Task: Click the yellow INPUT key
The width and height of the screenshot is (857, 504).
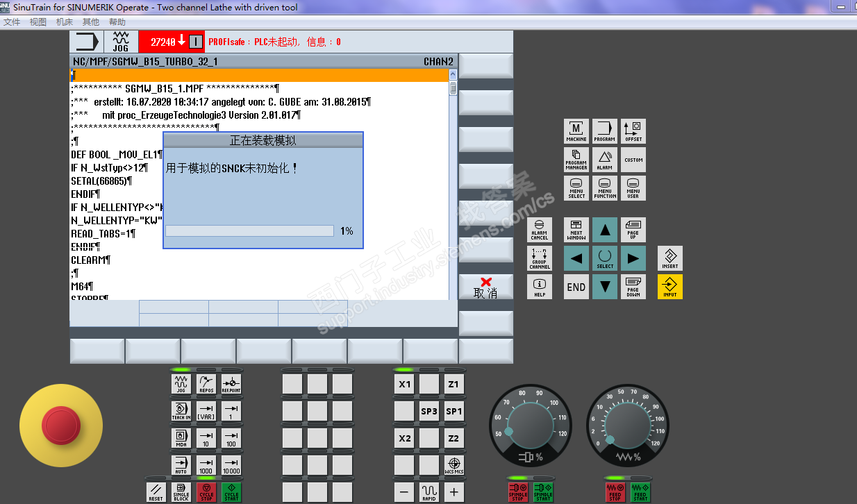Action: (670, 287)
